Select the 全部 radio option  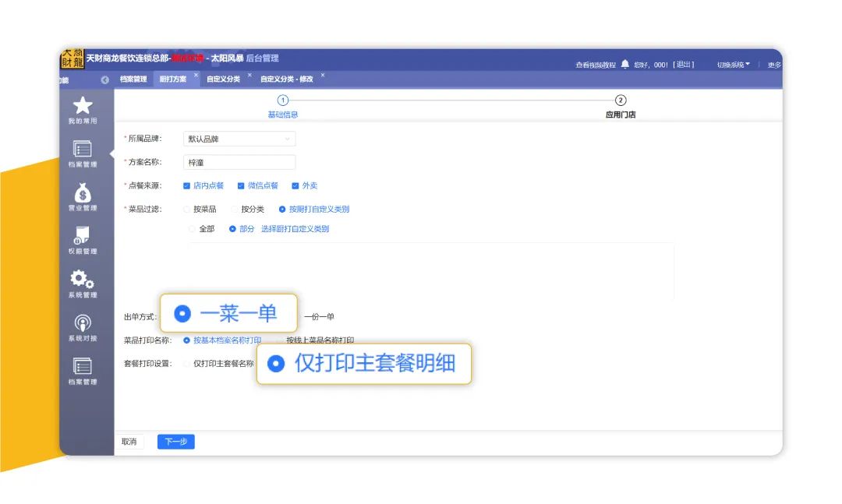pos(192,229)
